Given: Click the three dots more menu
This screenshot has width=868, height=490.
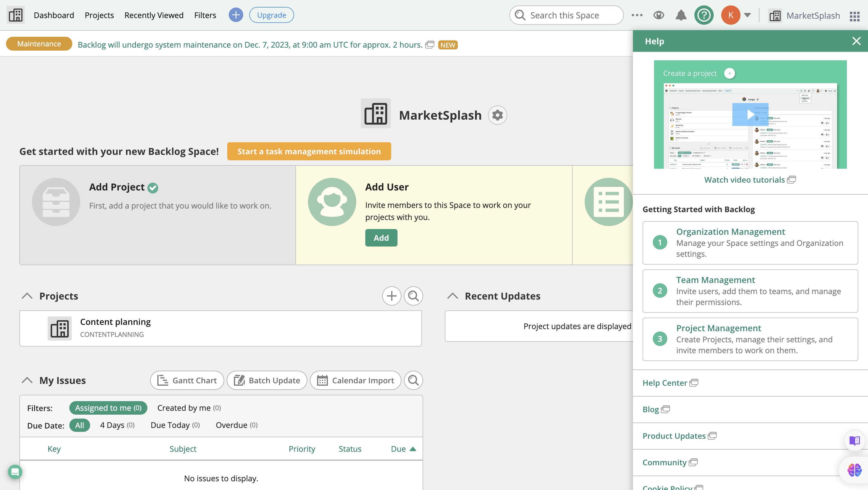Looking at the screenshot, I should pyautogui.click(x=637, y=15).
